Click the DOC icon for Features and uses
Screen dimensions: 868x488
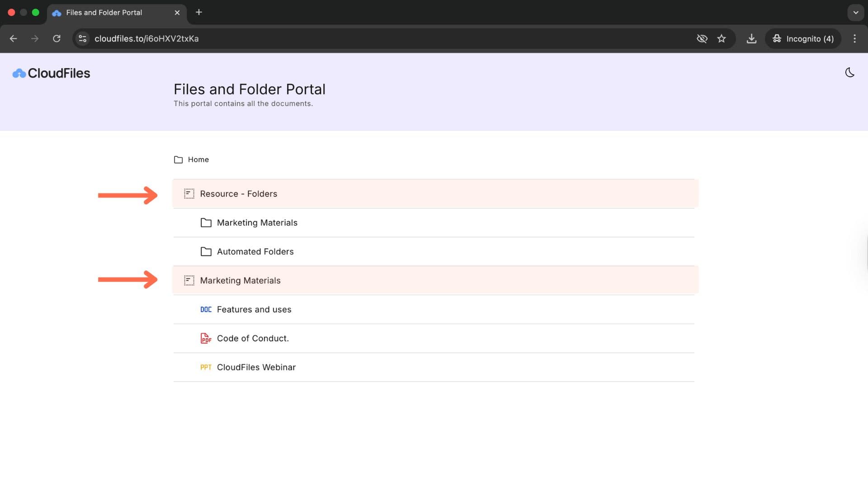click(x=206, y=310)
